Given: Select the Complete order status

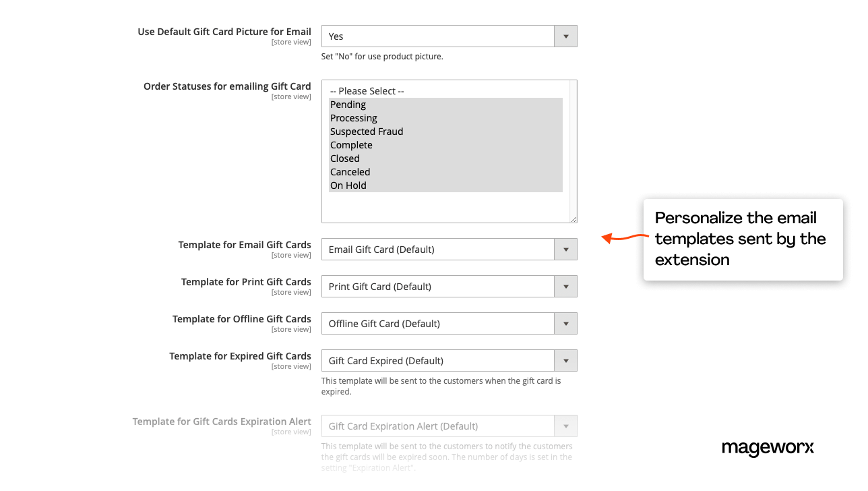Looking at the screenshot, I should [351, 145].
